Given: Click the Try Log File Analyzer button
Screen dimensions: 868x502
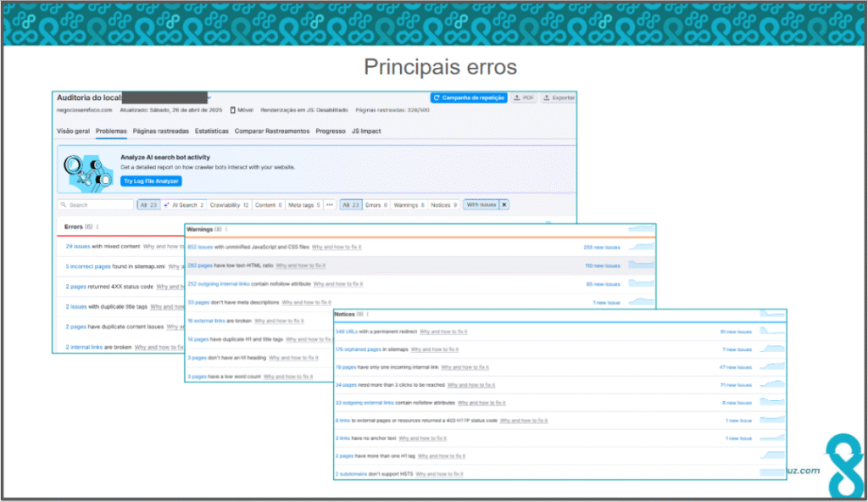Looking at the screenshot, I should click(x=151, y=181).
